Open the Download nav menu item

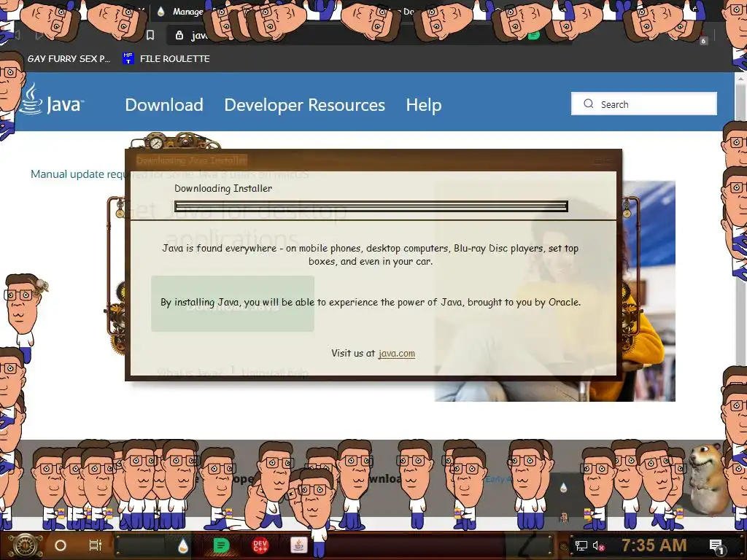(x=164, y=105)
